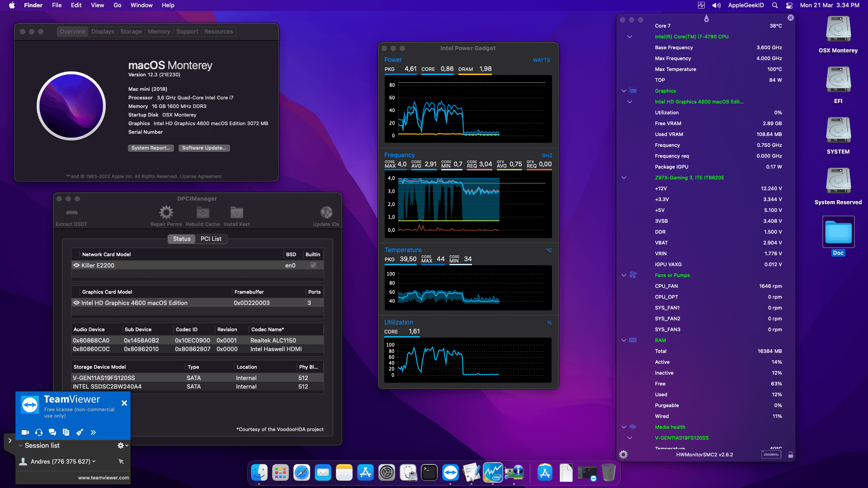Open TeamViewer from the Dock
Image resolution: width=868 pixels, height=488 pixels.
tap(450, 473)
